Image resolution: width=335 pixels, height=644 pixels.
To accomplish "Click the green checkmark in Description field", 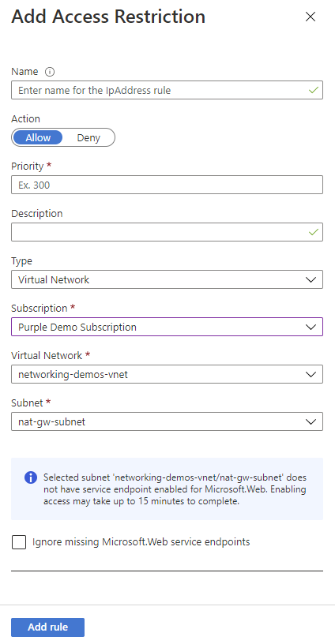I will pyautogui.click(x=314, y=232).
